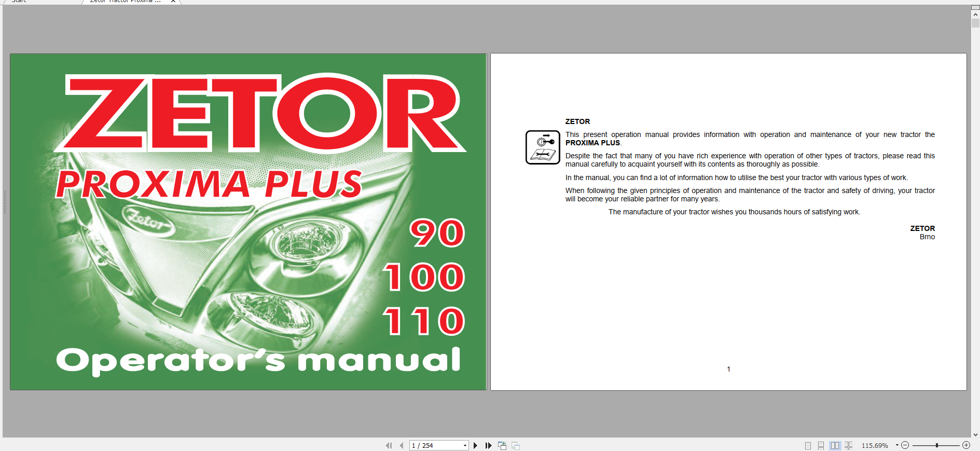The height and width of the screenshot is (451, 980).
Task: Click the 110 model number on cover
Action: [x=424, y=321]
